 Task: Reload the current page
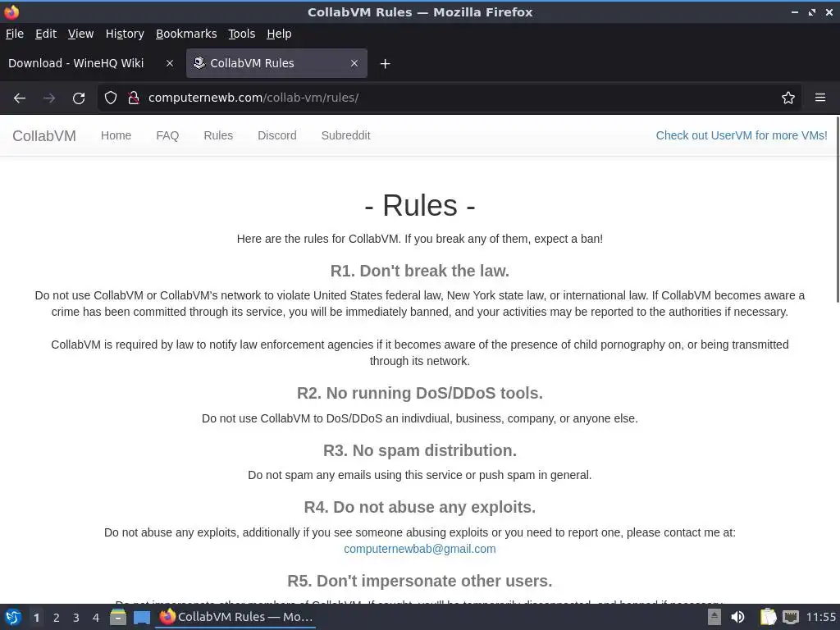click(x=79, y=98)
